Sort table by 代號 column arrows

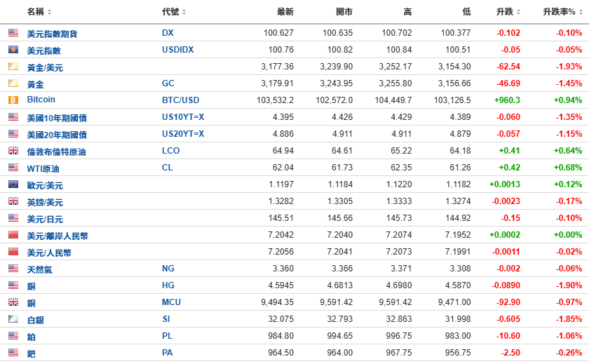tap(184, 12)
